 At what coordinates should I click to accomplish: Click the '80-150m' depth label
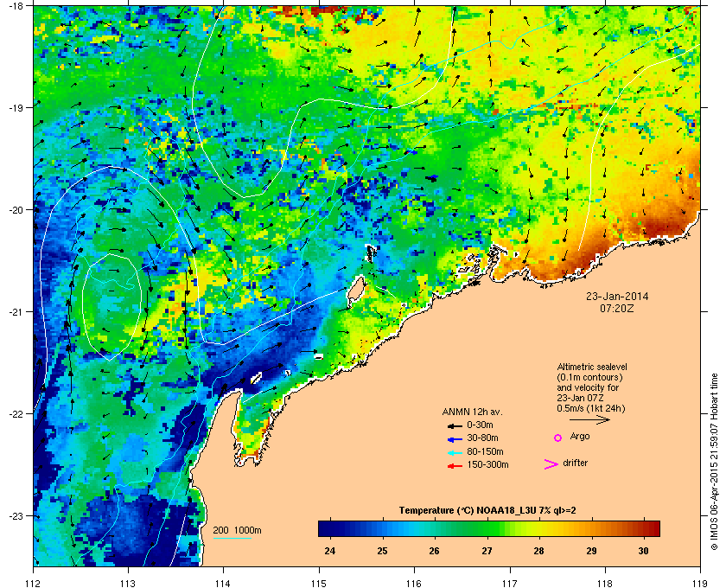485,451
